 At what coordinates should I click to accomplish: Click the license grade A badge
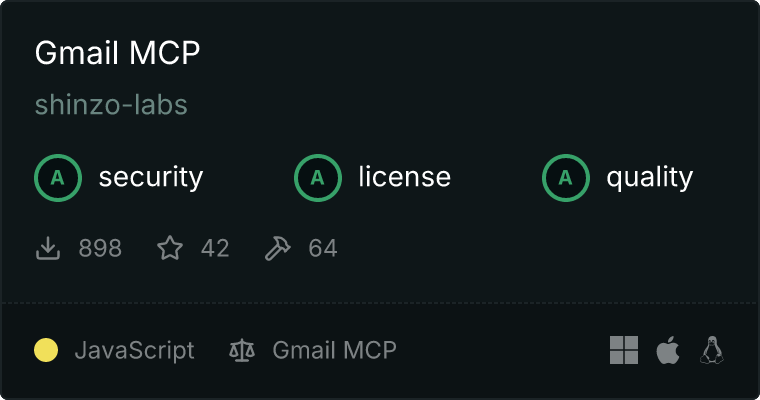pos(318,178)
